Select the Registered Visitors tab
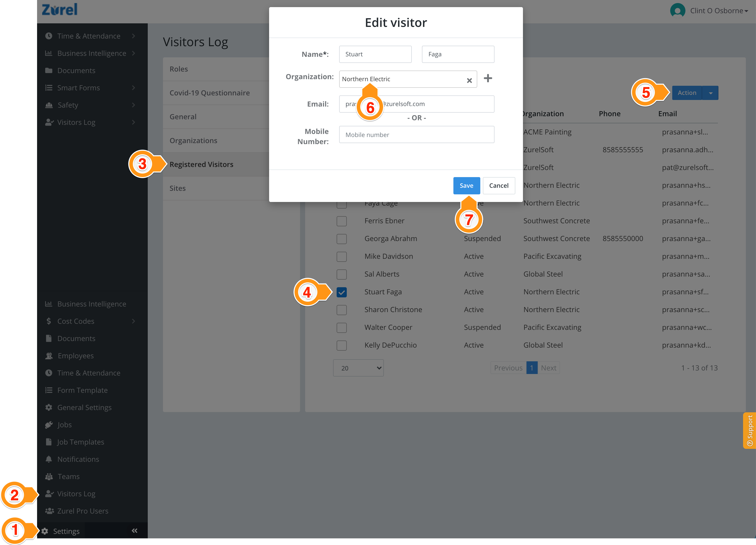This screenshot has width=756, height=545. 216,165
